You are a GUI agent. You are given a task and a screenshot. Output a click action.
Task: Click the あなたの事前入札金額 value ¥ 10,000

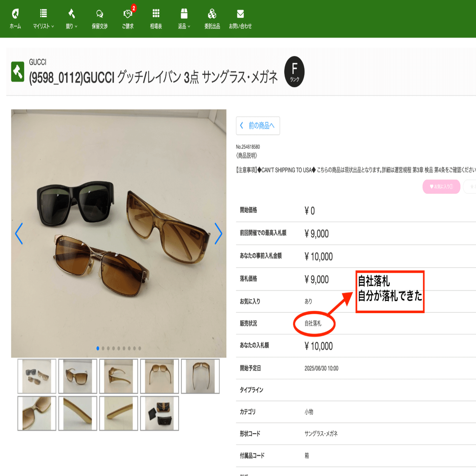click(x=319, y=256)
